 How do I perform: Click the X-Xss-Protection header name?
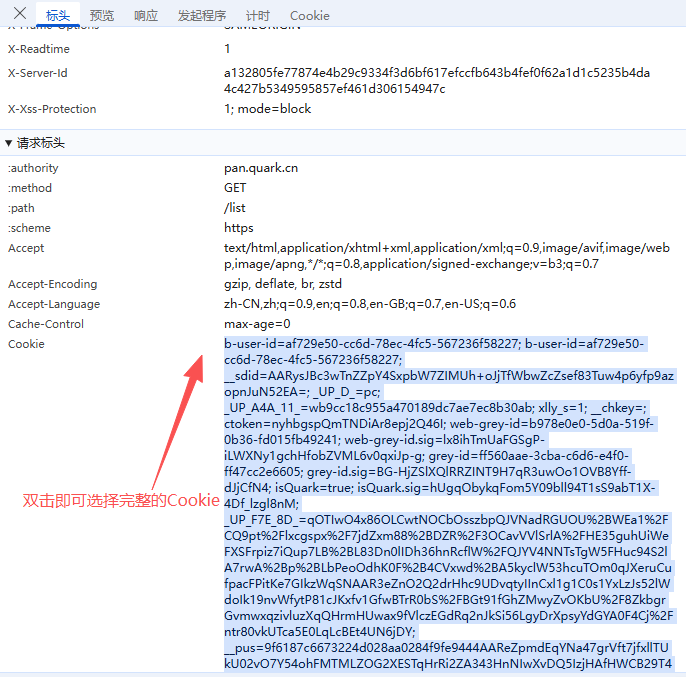tap(52, 109)
